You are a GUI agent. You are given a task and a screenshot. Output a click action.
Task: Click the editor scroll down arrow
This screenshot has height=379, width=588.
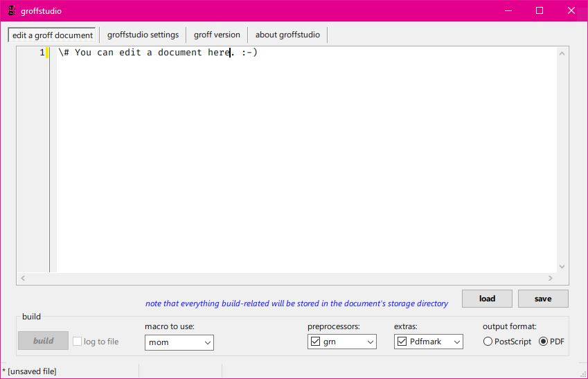[x=562, y=267]
